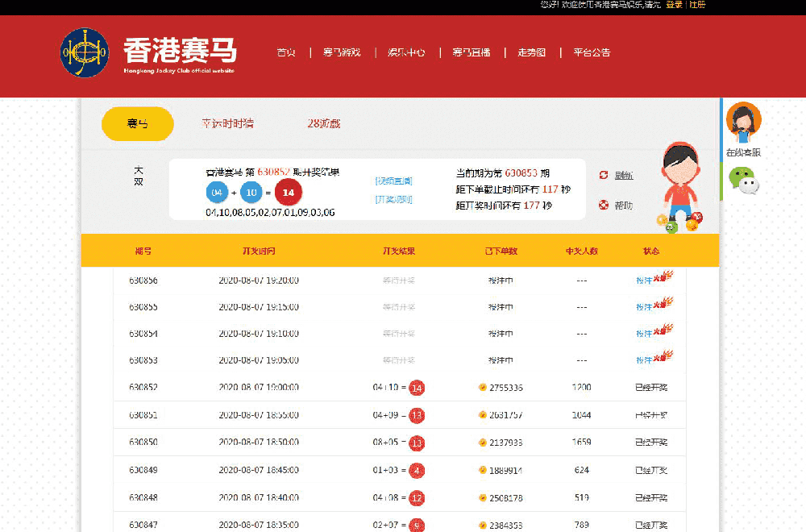Screen dimensions: 806x532
Task: Click the green WeChat icon
Action: 743,181
